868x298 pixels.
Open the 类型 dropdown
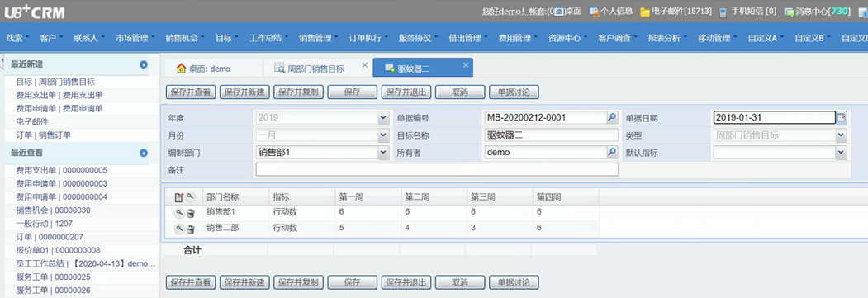click(x=842, y=135)
